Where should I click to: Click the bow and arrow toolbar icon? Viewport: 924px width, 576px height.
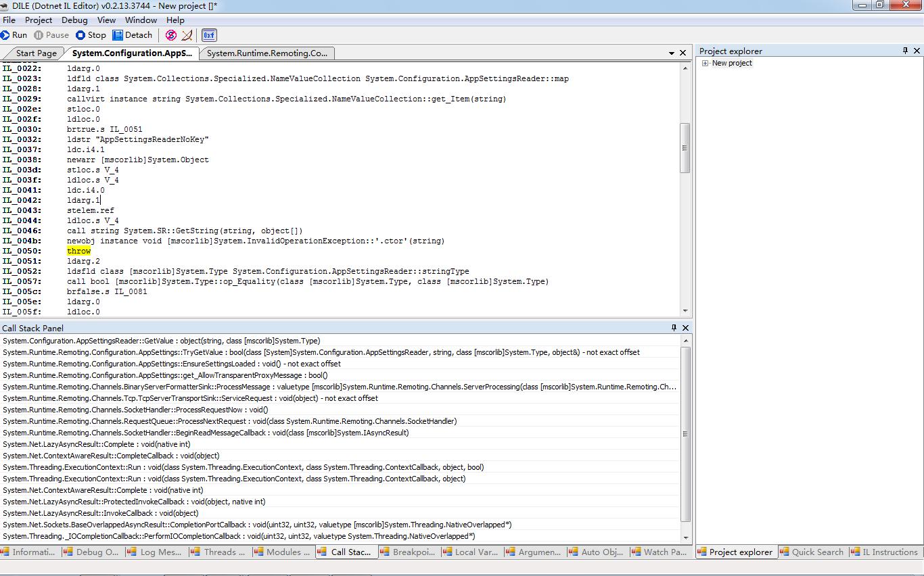(187, 35)
